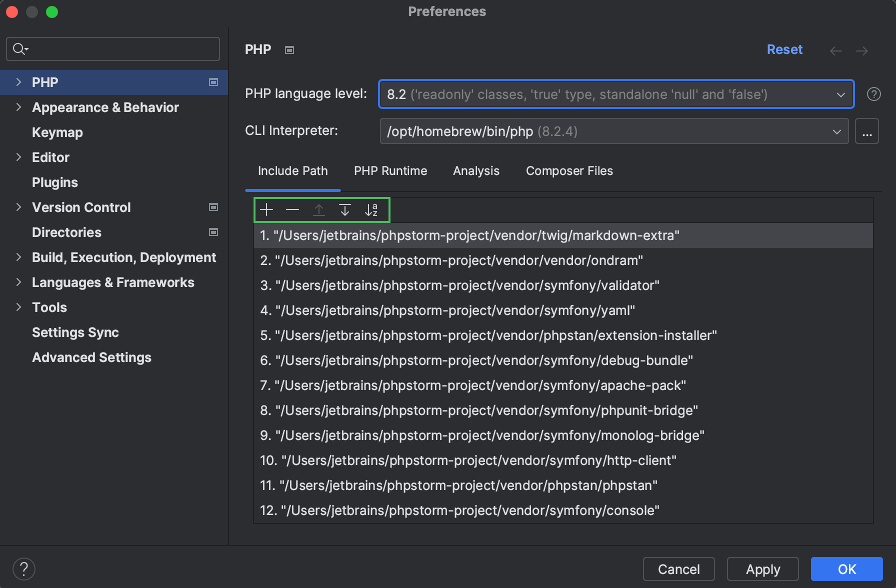
Task: Click the Move Down arrow icon
Action: (345, 210)
